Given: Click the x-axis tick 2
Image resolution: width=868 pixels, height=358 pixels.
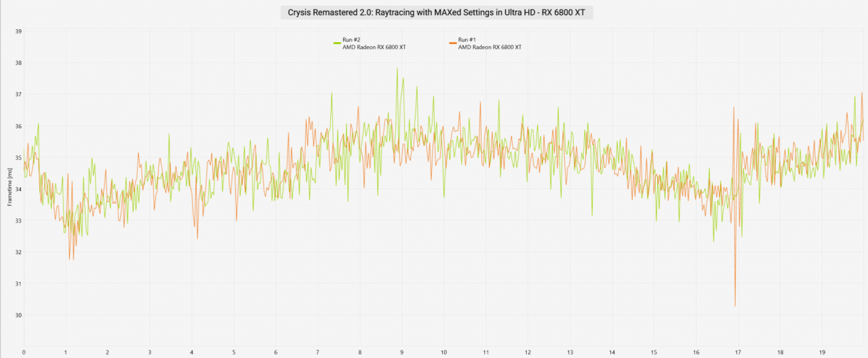Looking at the screenshot, I should click(108, 353).
